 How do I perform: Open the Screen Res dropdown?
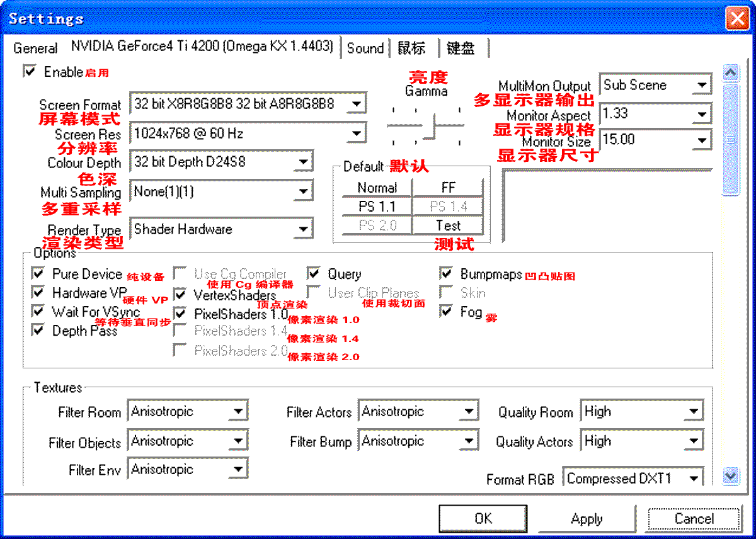click(357, 133)
